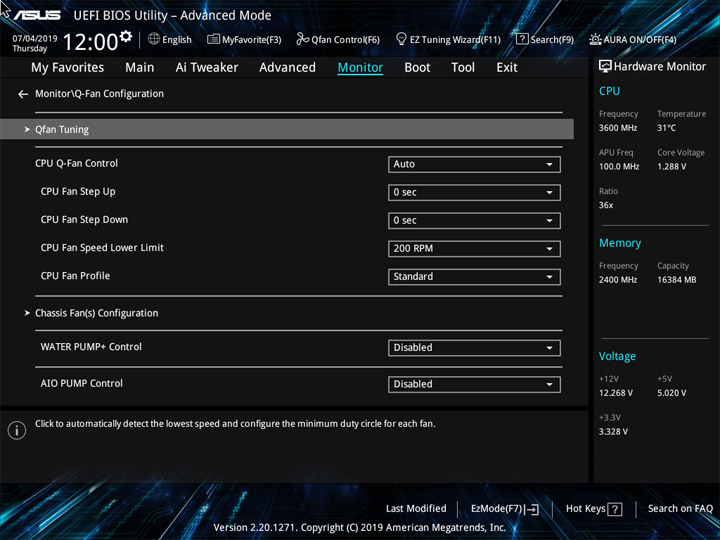Click the CPU temperature 31°C value
The width and height of the screenshot is (720, 540).
coord(666,128)
